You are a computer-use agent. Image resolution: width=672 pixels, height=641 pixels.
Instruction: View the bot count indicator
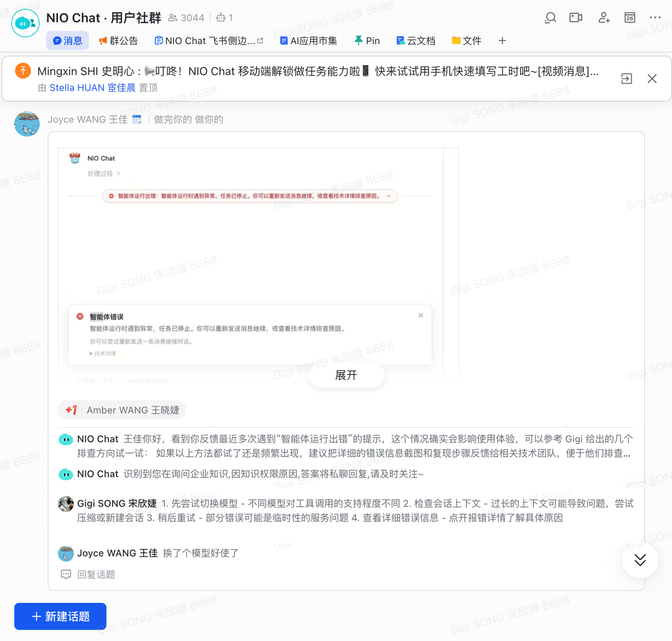(x=224, y=18)
